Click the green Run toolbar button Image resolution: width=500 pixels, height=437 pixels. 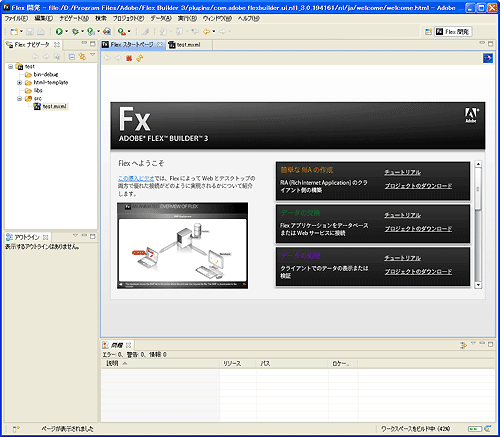(x=59, y=32)
